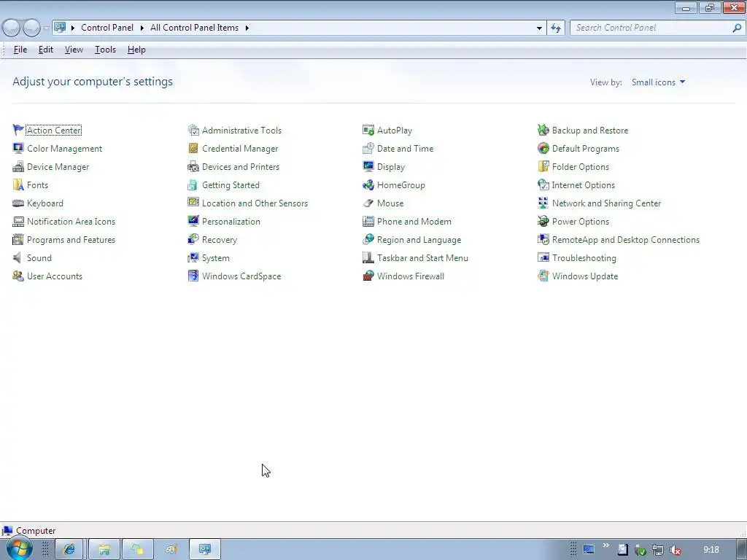Open the Tools menu

point(105,50)
